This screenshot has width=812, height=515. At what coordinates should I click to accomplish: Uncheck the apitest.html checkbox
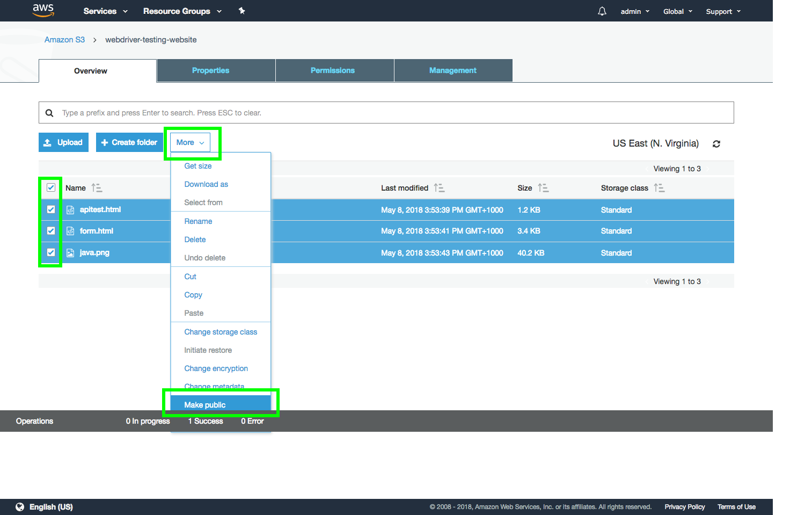pos(51,209)
